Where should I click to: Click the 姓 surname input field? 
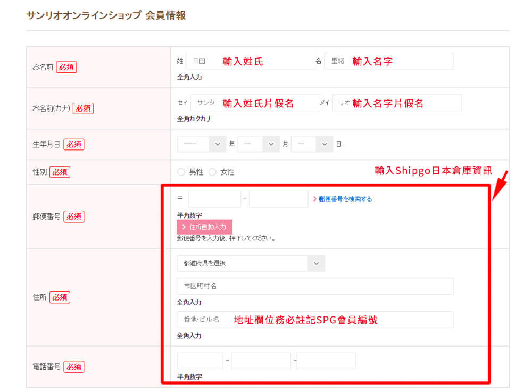[x=250, y=61]
